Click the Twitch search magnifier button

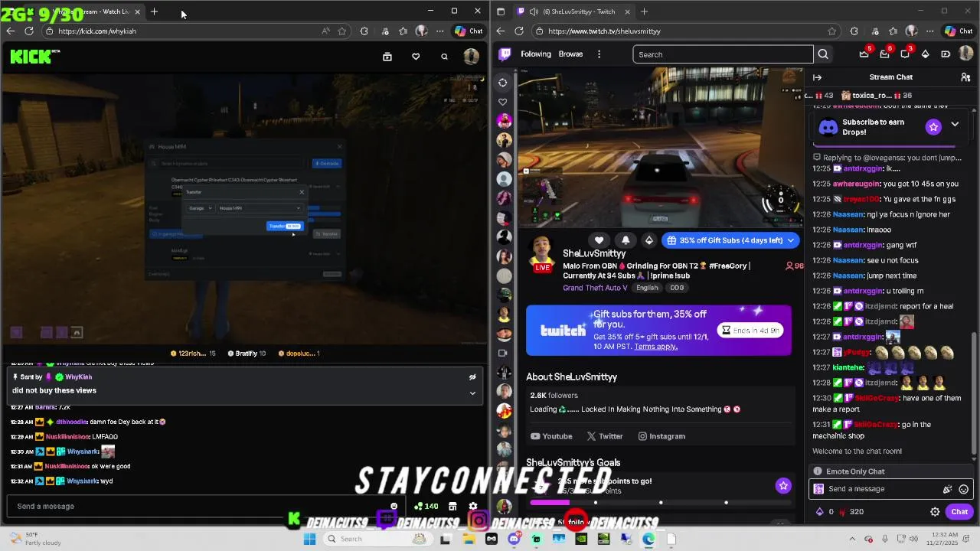coord(823,54)
